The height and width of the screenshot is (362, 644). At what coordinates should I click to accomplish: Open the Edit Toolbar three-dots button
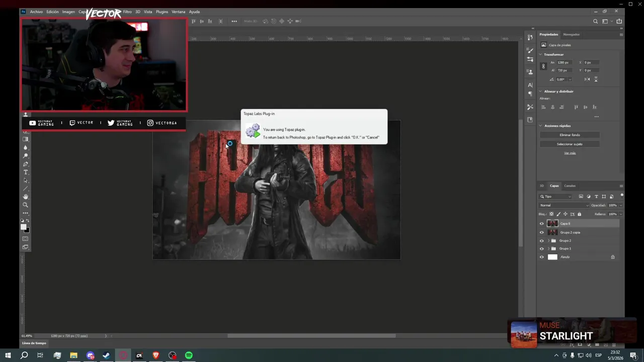pos(26,213)
